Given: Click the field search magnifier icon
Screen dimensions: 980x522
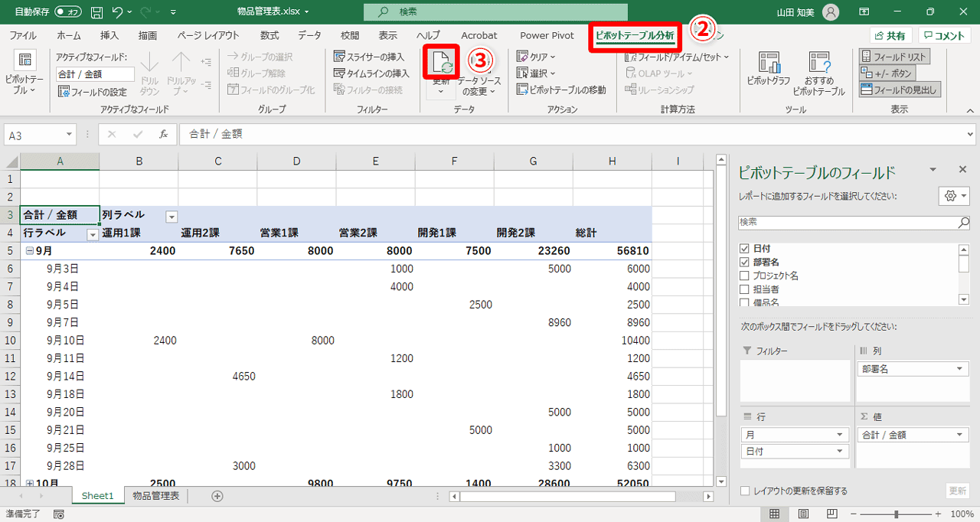Looking at the screenshot, I should (963, 223).
